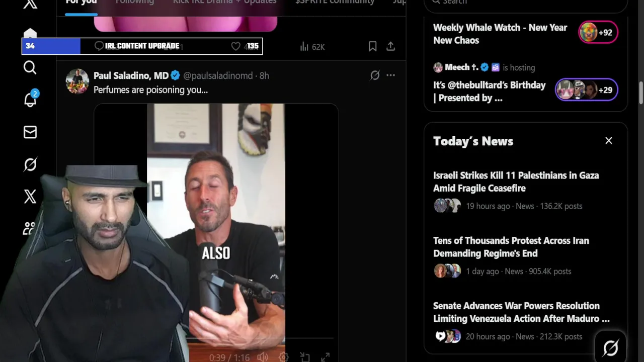Click the X Premium logo in sidebar
The image size is (644, 362).
[30, 197]
